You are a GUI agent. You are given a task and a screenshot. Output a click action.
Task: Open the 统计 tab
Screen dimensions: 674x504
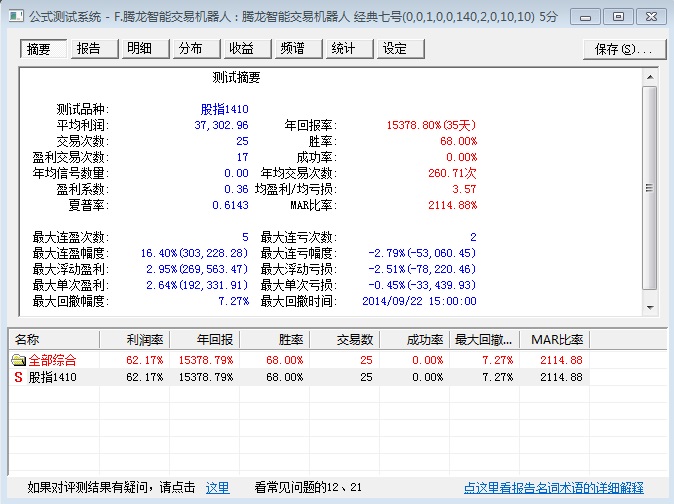tap(349, 49)
